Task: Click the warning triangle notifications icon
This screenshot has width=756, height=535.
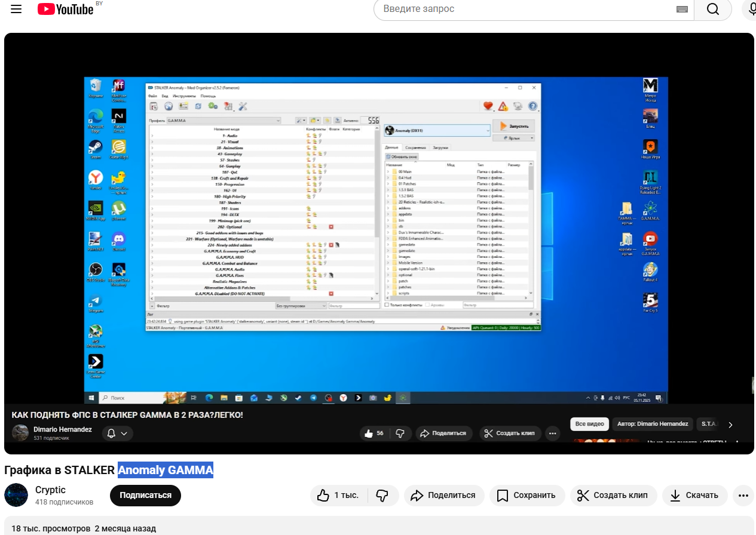Action: [503, 106]
